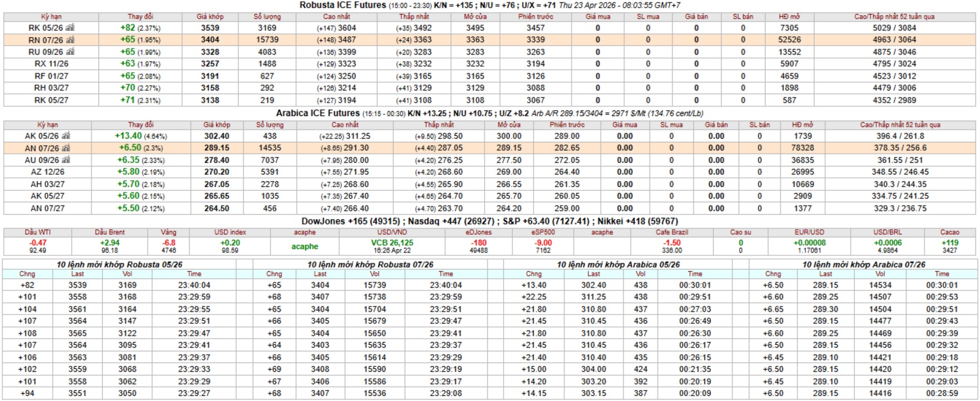Select "10 lệnh mới khớp Robusta 07/26" heading

click(370, 265)
